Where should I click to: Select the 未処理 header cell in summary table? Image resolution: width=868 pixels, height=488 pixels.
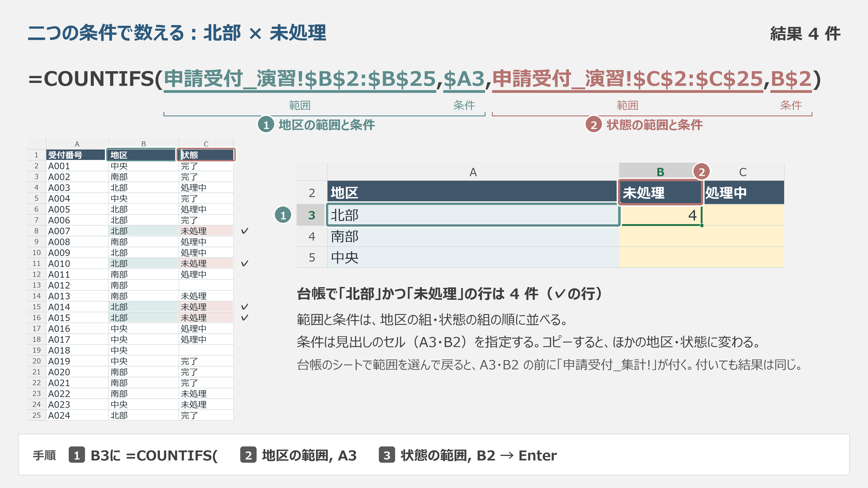click(660, 193)
